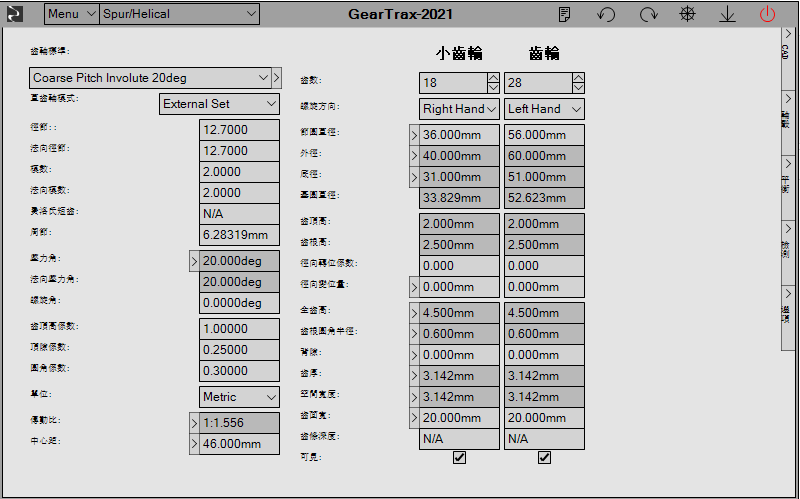Decrease the pinion tooth count 18 with down arrow

(x=493, y=88)
